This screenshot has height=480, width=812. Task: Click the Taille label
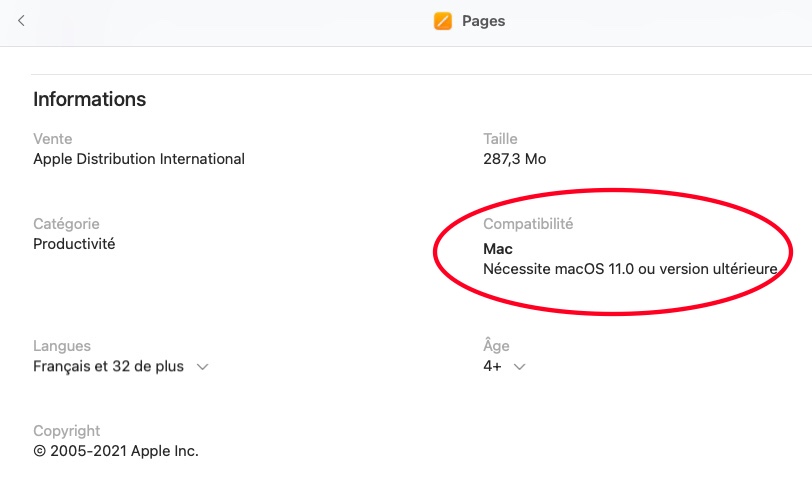tap(500, 139)
